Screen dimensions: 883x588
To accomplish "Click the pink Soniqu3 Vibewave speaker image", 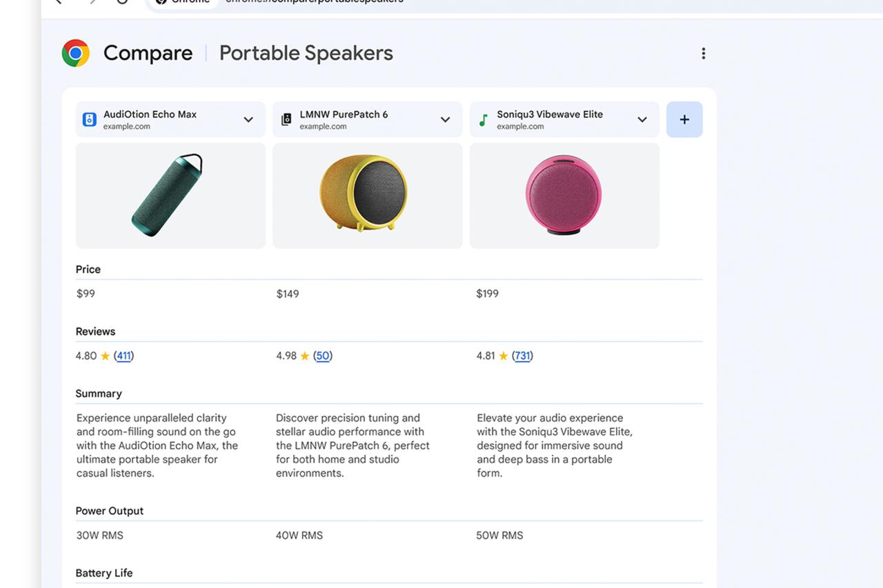I will click(564, 195).
